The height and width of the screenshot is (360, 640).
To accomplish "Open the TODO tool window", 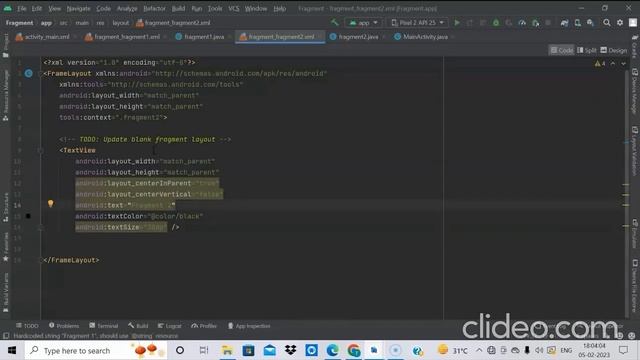I will pyautogui.click(x=27, y=326).
